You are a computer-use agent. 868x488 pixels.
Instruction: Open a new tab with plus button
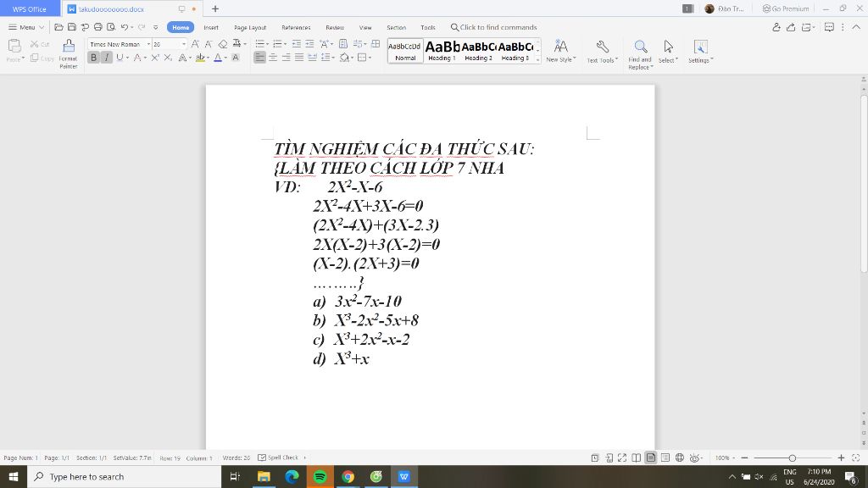pyautogui.click(x=215, y=8)
